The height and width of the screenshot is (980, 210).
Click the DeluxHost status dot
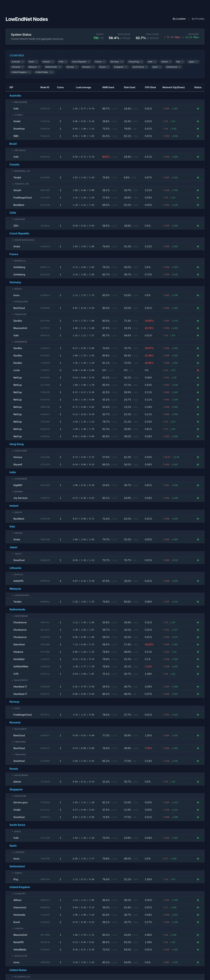[x=198, y=645]
